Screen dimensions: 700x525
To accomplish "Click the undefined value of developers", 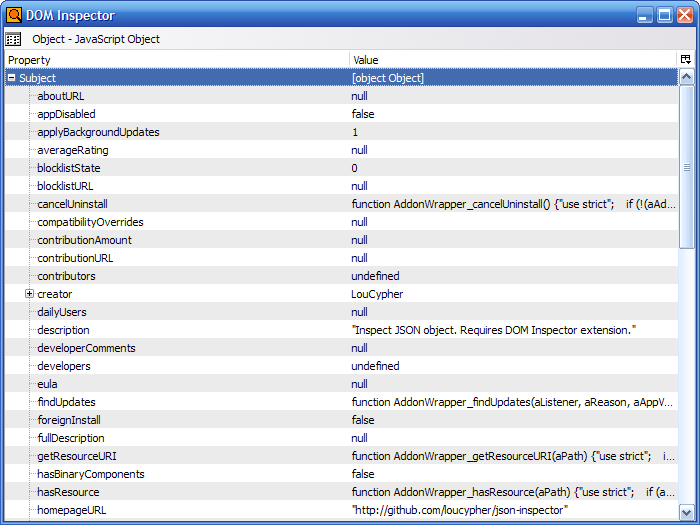I will point(375,366).
